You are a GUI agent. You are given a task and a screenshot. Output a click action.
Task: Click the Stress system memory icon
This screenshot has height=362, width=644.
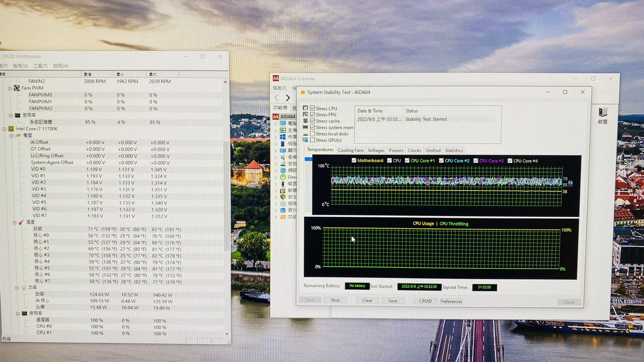pos(305,127)
